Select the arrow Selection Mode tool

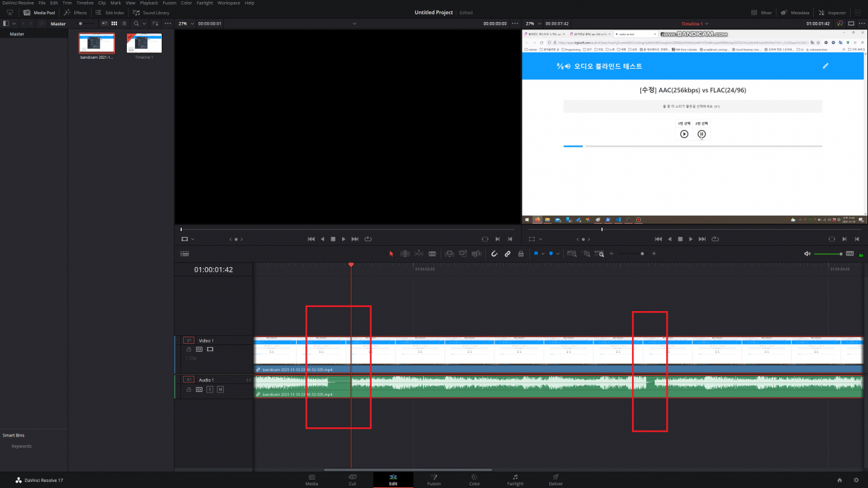click(x=392, y=254)
